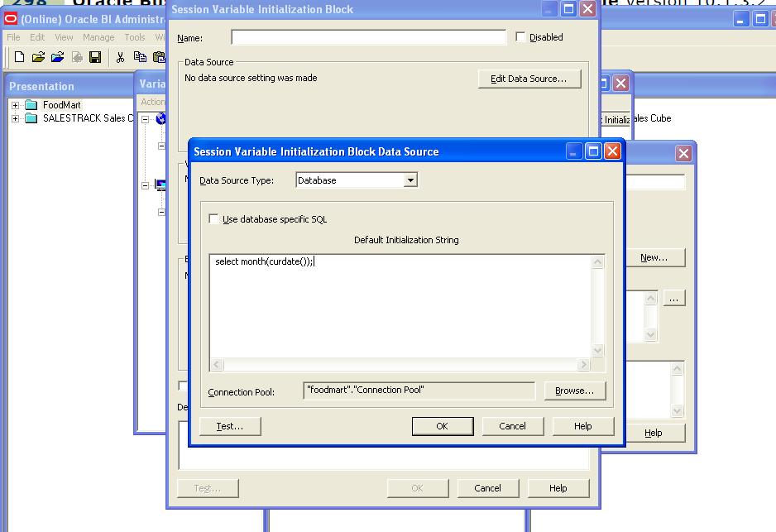
Task: Click the horizontal scroll left arrow
Action: click(217, 365)
